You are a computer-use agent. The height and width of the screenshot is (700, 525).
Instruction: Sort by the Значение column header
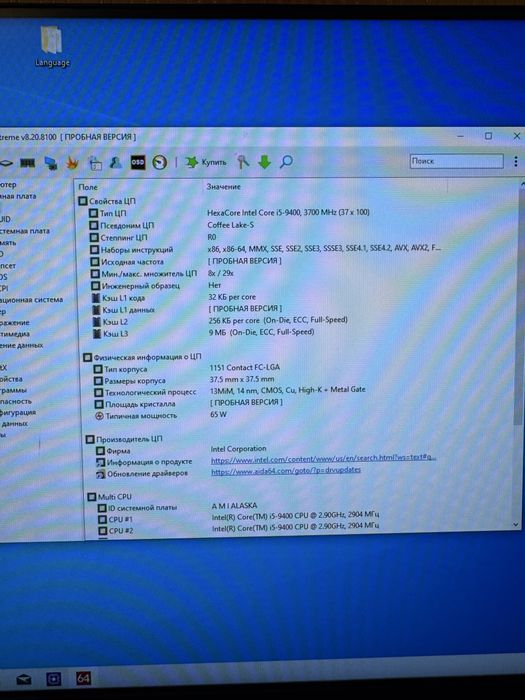[224, 187]
